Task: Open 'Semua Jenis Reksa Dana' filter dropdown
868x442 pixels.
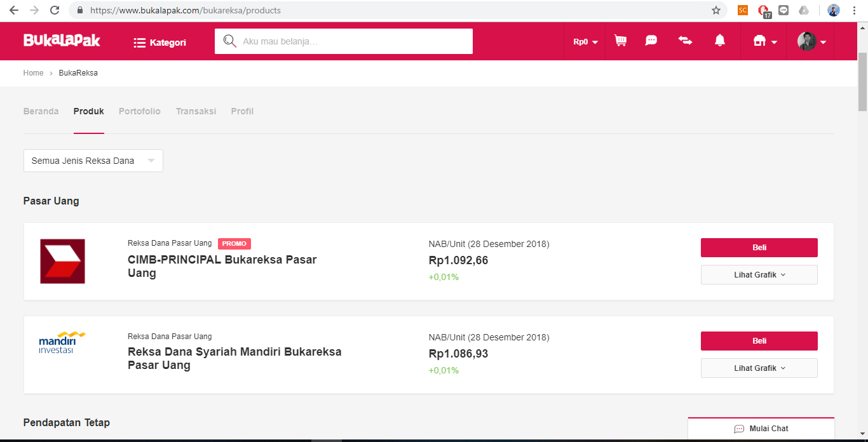Action: click(x=93, y=161)
